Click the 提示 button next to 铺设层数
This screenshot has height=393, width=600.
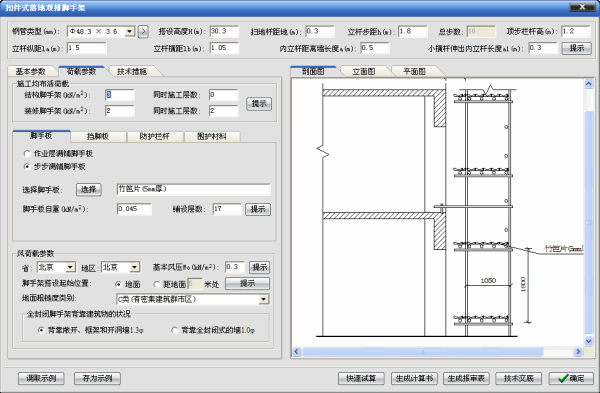[258, 209]
